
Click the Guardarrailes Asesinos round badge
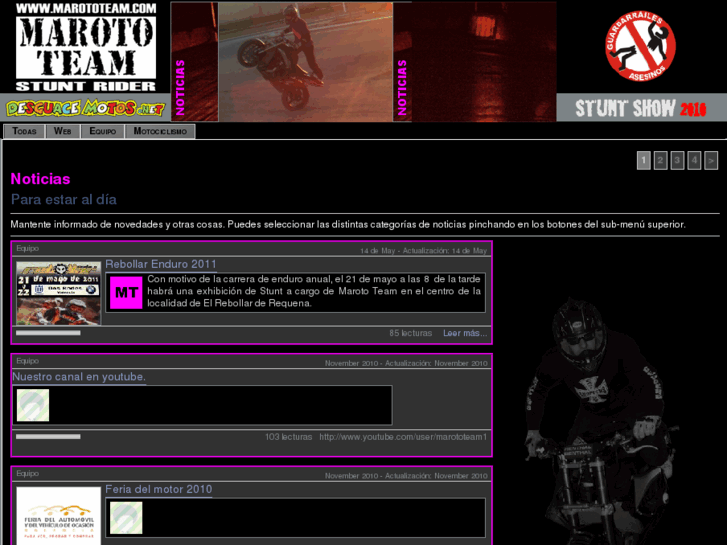[640, 46]
